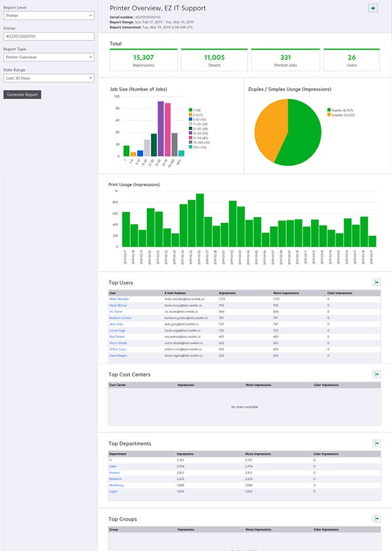The width and height of the screenshot is (392, 551).
Task: Click the Duplex legend color swatch
Action: point(329,110)
